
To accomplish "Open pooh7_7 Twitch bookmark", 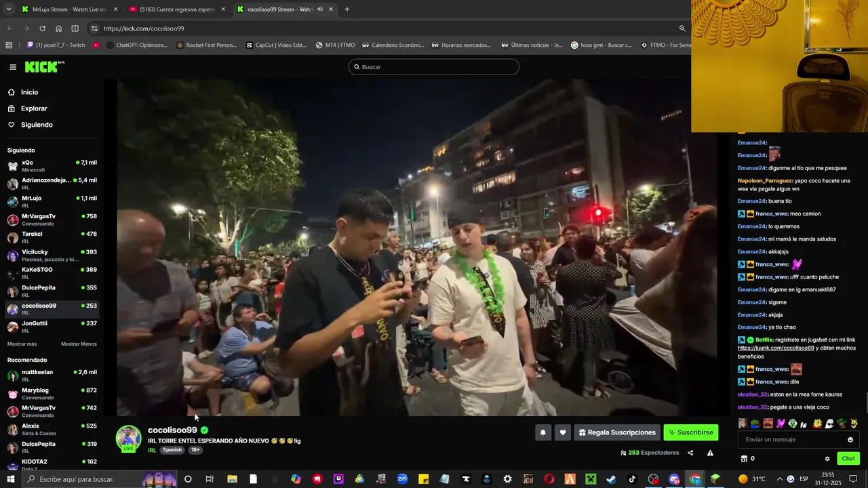I will pyautogui.click(x=56, y=45).
